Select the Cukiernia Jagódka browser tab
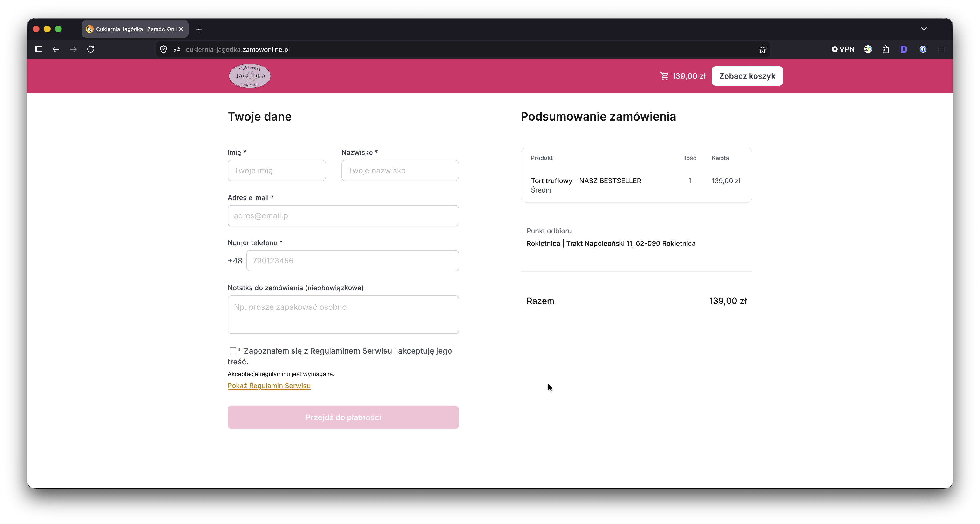The image size is (980, 524). point(135,29)
